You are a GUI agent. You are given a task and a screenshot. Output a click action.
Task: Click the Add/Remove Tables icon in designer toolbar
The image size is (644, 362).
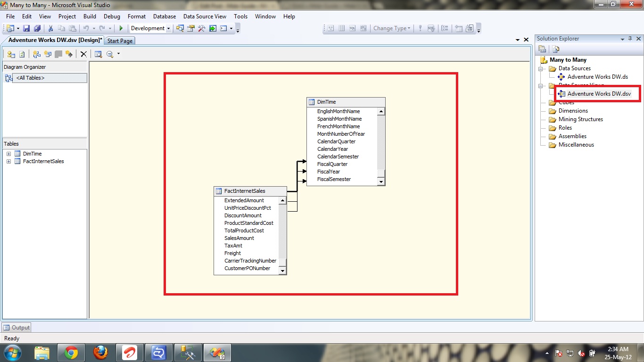11,54
